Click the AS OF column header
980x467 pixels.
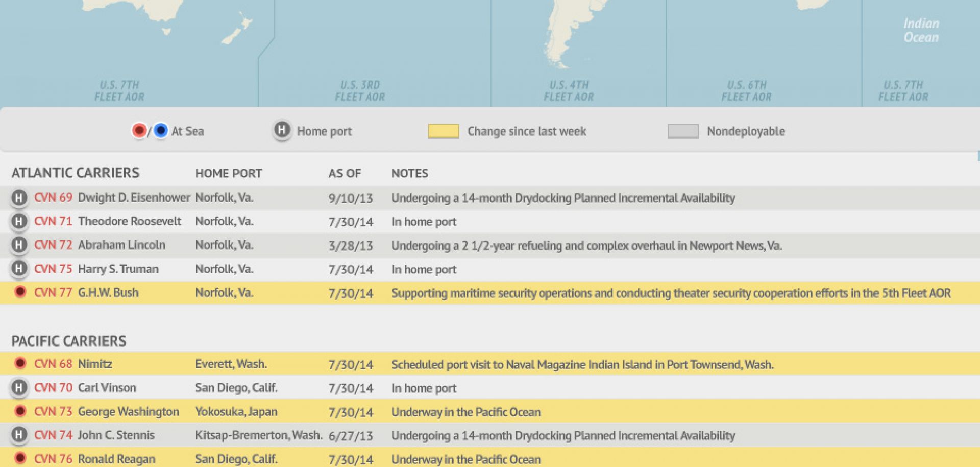tap(345, 173)
